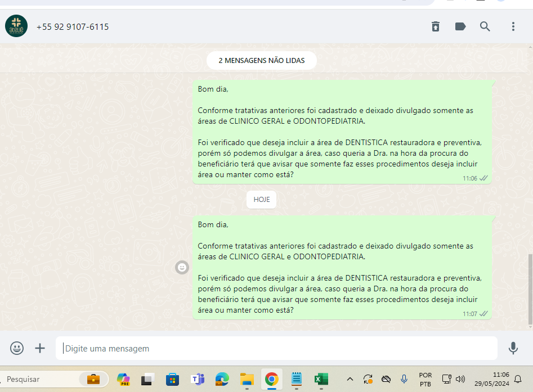Open File Explorer from taskbar
Screen dimensions: 533x392
247,379
